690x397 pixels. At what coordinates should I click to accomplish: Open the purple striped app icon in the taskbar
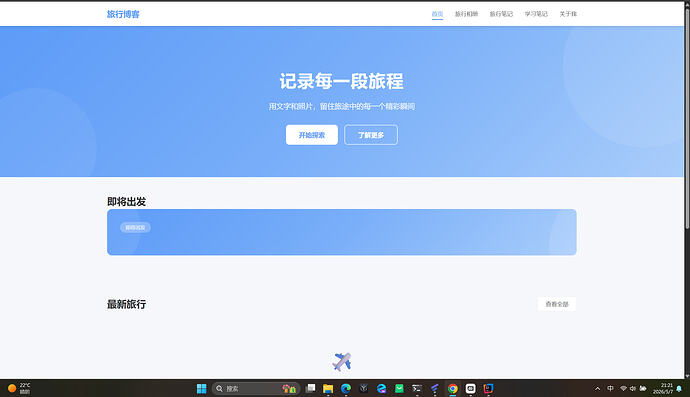click(435, 388)
